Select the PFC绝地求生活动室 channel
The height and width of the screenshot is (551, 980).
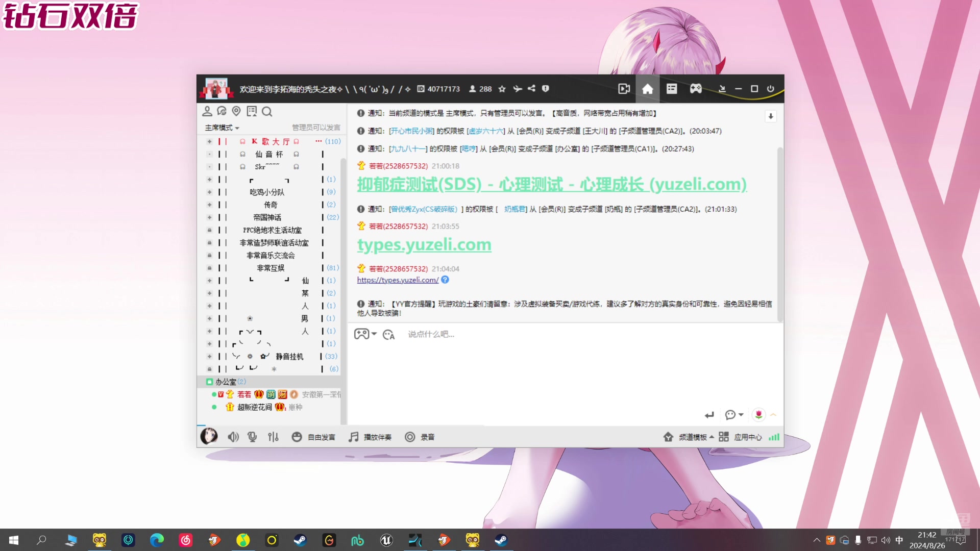(x=272, y=230)
